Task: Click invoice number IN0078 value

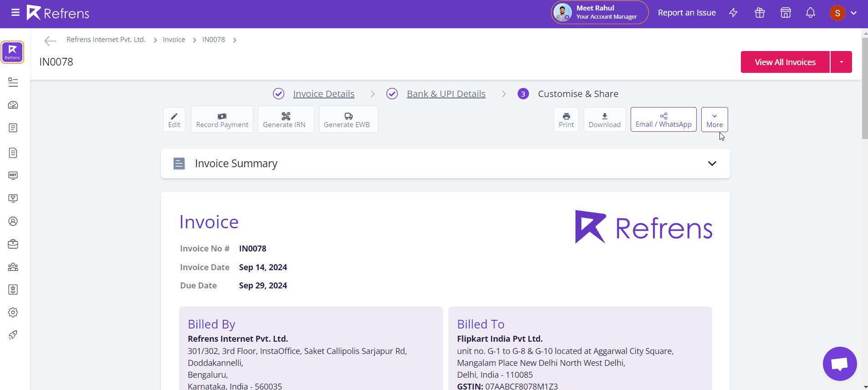Action: tap(252, 249)
